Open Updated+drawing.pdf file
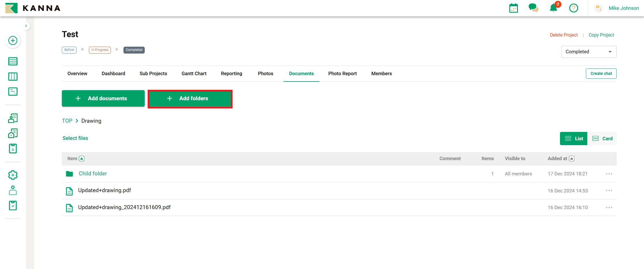The image size is (644, 269). tap(104, 190)
